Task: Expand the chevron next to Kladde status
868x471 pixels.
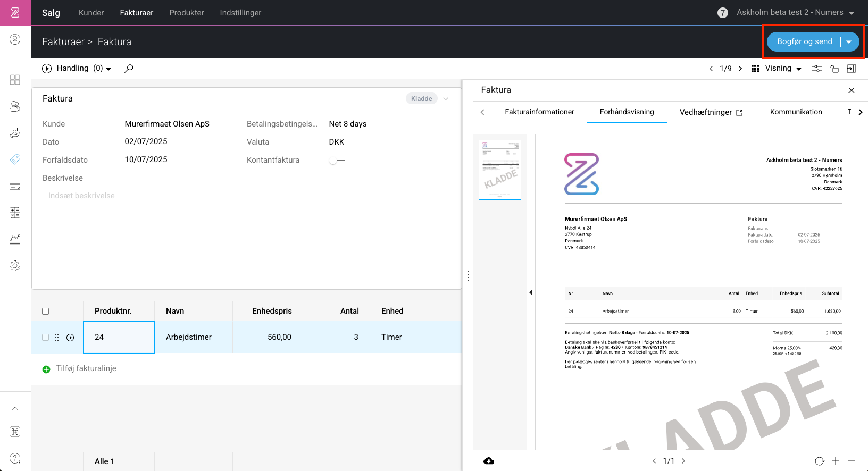Action: click(446, 98)
